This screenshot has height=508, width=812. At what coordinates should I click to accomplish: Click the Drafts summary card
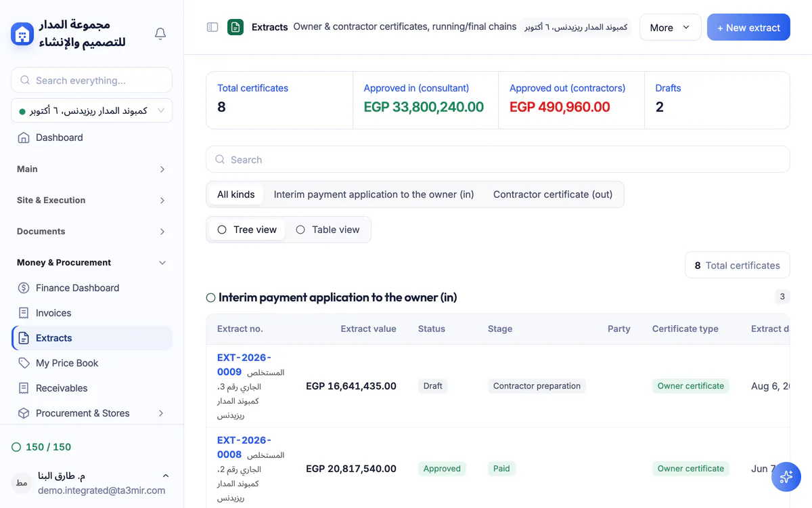(x=717, y=100)
